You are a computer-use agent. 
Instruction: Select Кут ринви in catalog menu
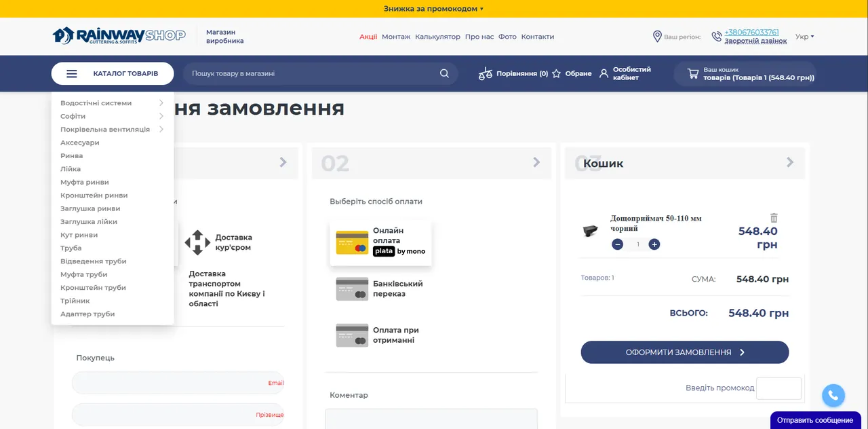click(79, 235)
